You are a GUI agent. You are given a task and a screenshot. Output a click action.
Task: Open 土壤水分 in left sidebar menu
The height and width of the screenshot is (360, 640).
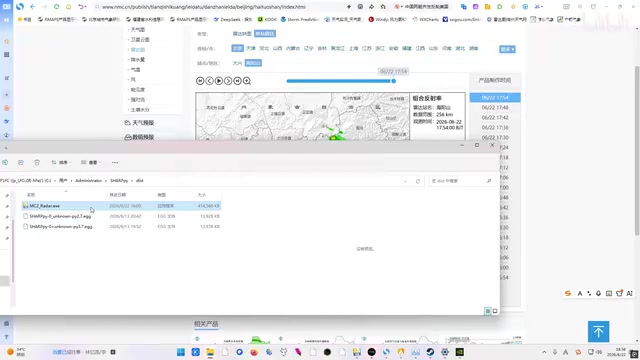pyautogui.click(x=140, y=109)
